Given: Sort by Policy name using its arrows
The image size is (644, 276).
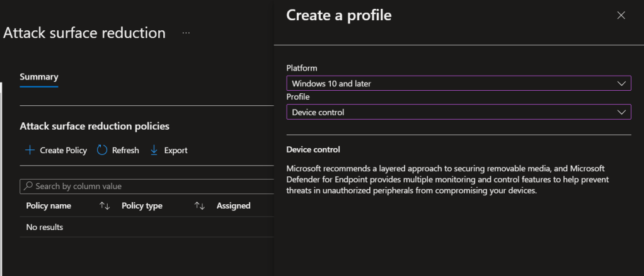Looking at the screenshot, I should 104,206.
